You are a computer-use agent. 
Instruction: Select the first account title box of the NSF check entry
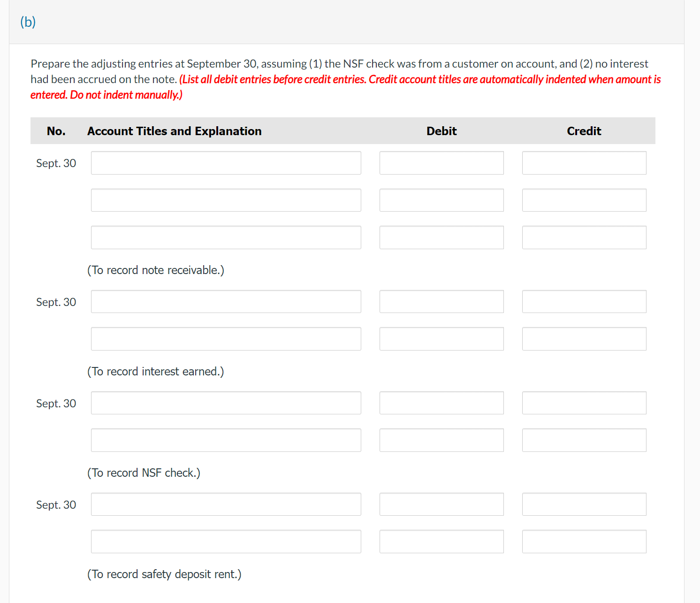(x=226, y=403)
